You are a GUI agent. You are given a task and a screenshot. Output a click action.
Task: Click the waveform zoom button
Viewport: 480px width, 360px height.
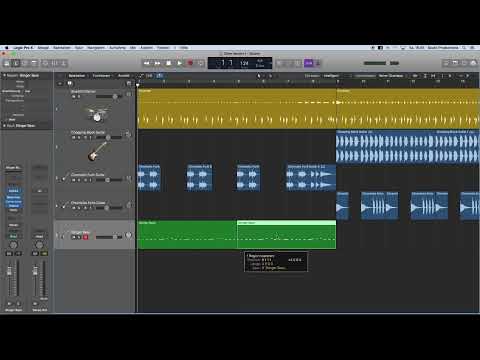click(415, 76)
